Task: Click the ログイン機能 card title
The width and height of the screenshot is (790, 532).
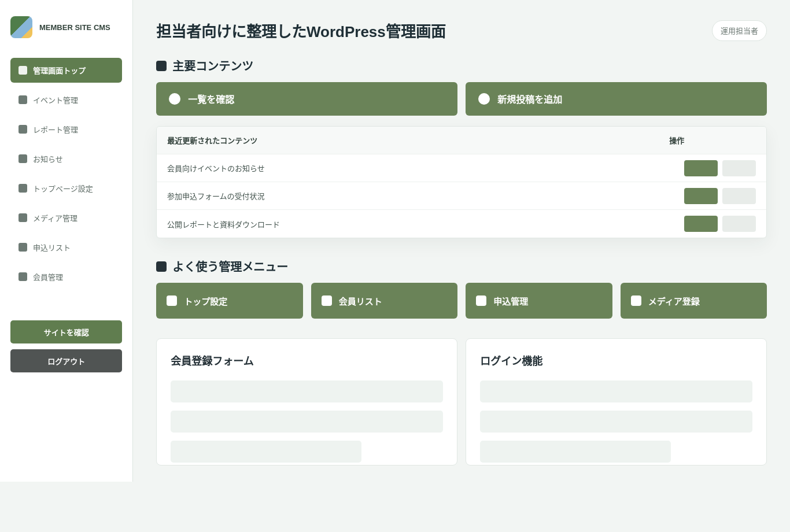Action: pyautogui.click(x=511, y=361)
